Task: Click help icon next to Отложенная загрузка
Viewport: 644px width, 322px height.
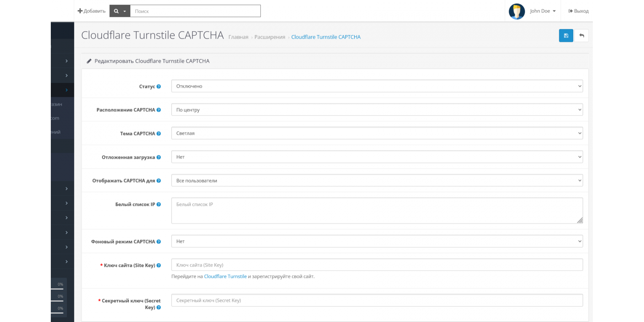Action: pos(158,157)
